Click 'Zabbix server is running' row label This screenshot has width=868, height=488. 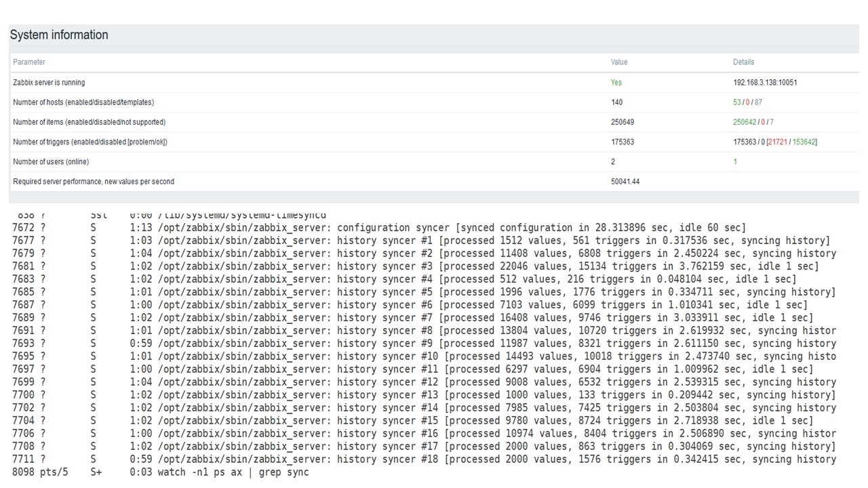[x=49, y=83]
